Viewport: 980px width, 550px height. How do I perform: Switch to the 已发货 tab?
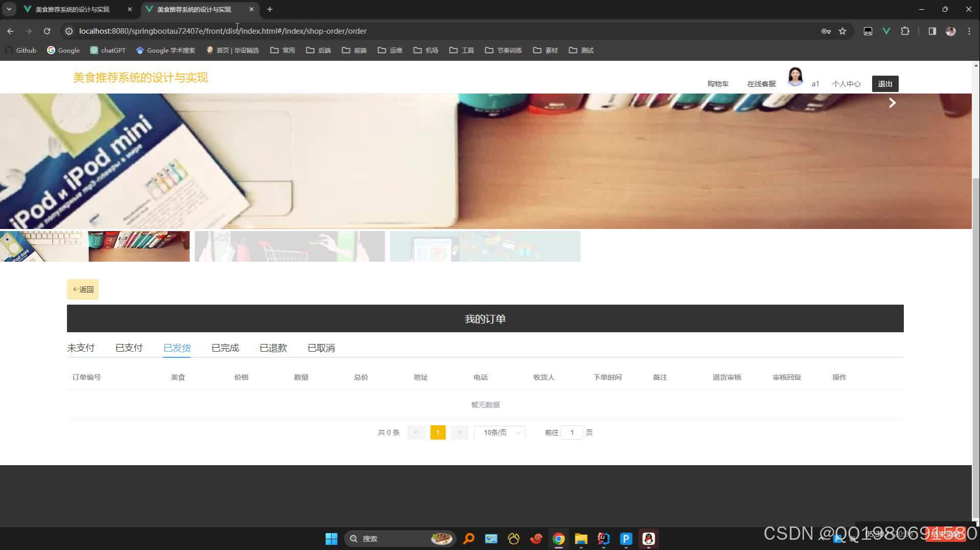tap(177, 348)
